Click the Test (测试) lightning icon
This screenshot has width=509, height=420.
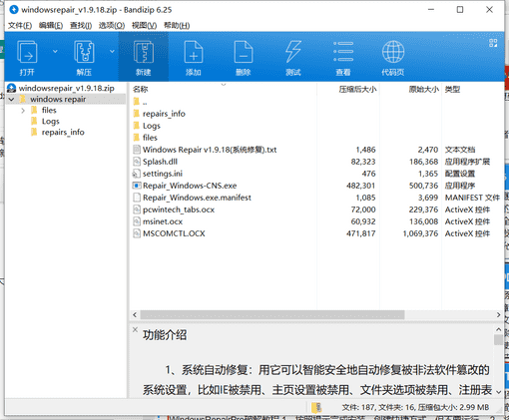pyautogui.click(x=293, y=52)
